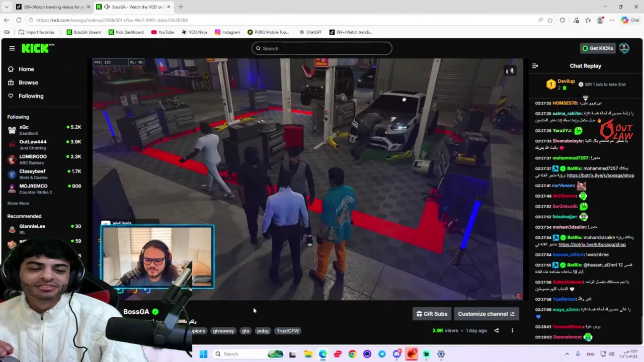Mute the BossGA tab audio icon

tap(107, 7)
